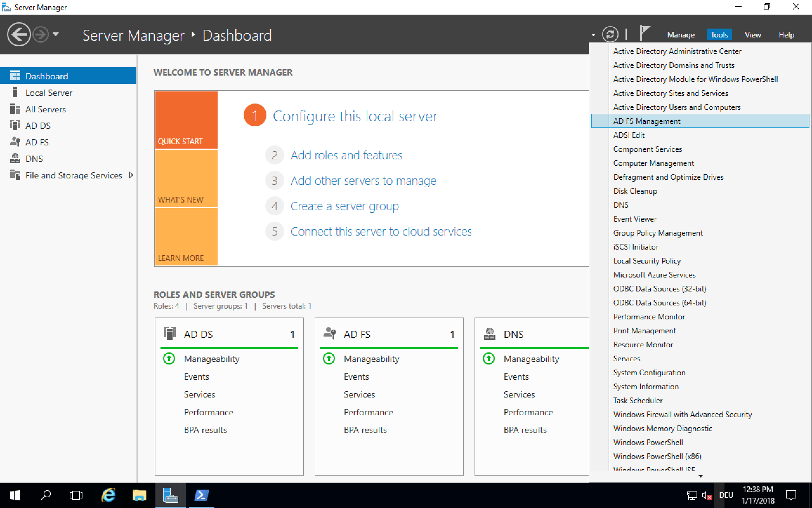Open the Manage menu
This screenshot has height=508, width=812.
pyautogui.click(x=680, y=35)
